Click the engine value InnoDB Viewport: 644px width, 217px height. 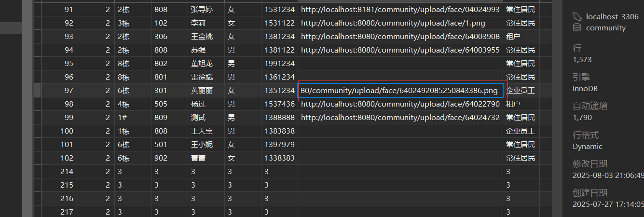tap(585, 89)
